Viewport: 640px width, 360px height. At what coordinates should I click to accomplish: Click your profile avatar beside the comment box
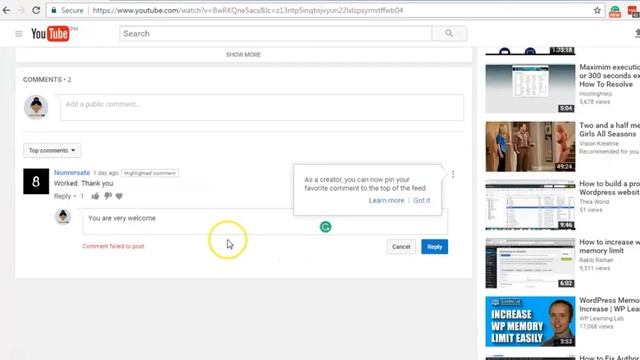click(36, 107)
